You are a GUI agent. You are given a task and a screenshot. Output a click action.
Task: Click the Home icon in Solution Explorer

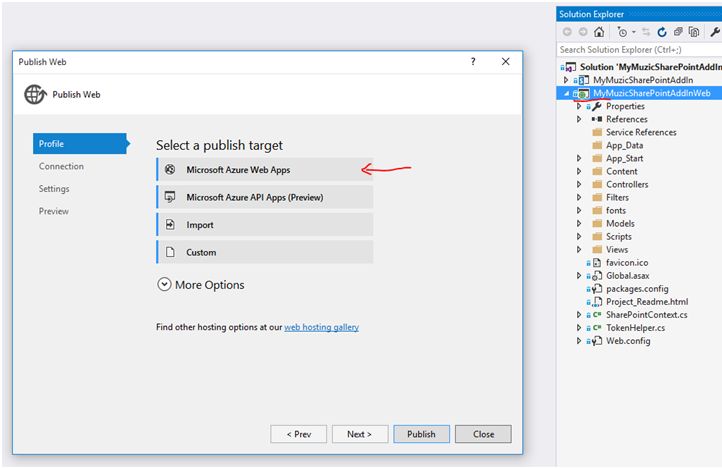(x=599, y=32)
